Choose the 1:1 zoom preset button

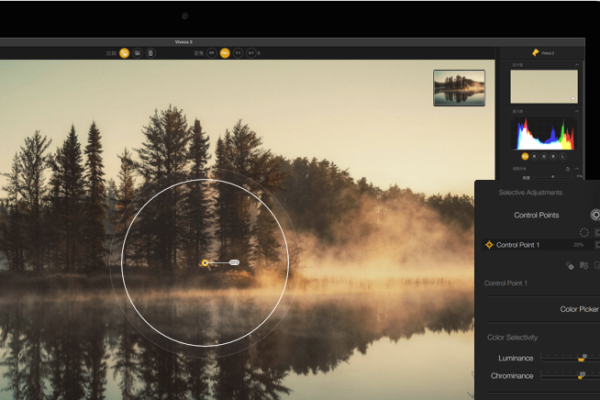pyautogui.click(x=238, y=53)
